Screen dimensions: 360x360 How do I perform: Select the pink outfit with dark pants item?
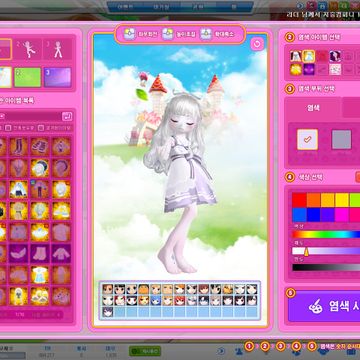point(40,189)
